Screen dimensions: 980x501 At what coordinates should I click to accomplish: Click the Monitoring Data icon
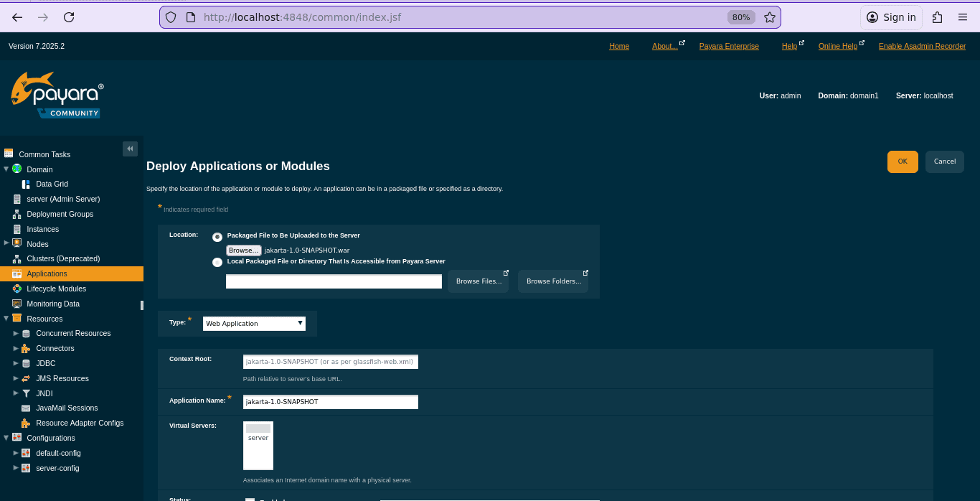pyautogui.click(x=17, y=304)
